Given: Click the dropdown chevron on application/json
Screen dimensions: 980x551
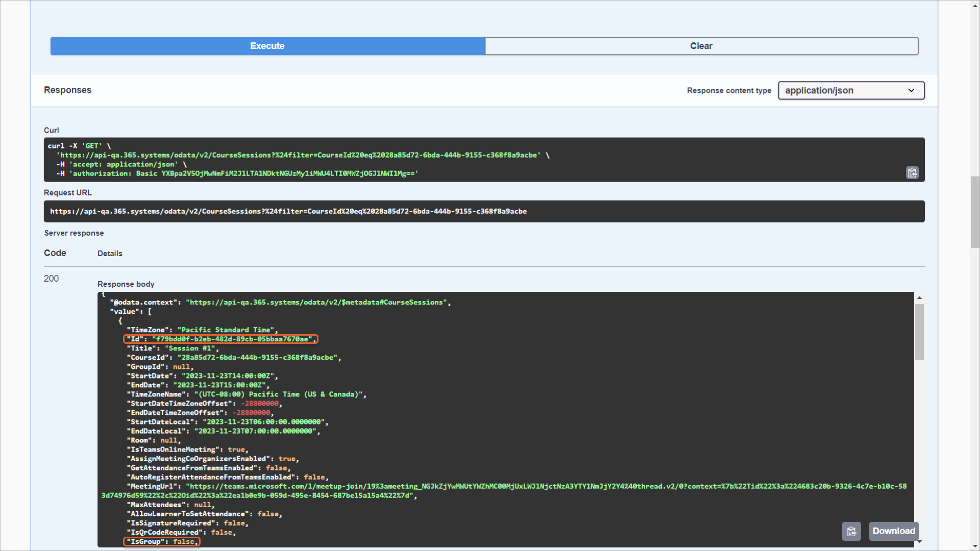Looking at the screenshot, I should pyautogui.click(x=911, y=90).
